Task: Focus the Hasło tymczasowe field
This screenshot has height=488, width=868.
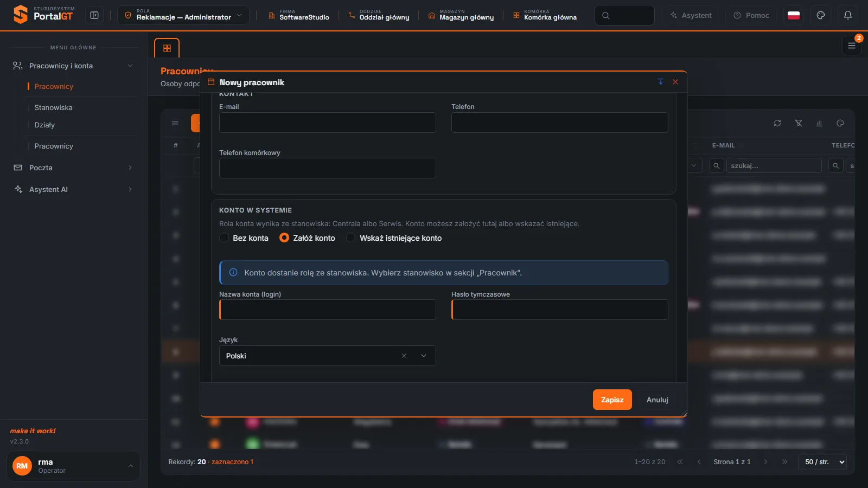Action: 560,310
